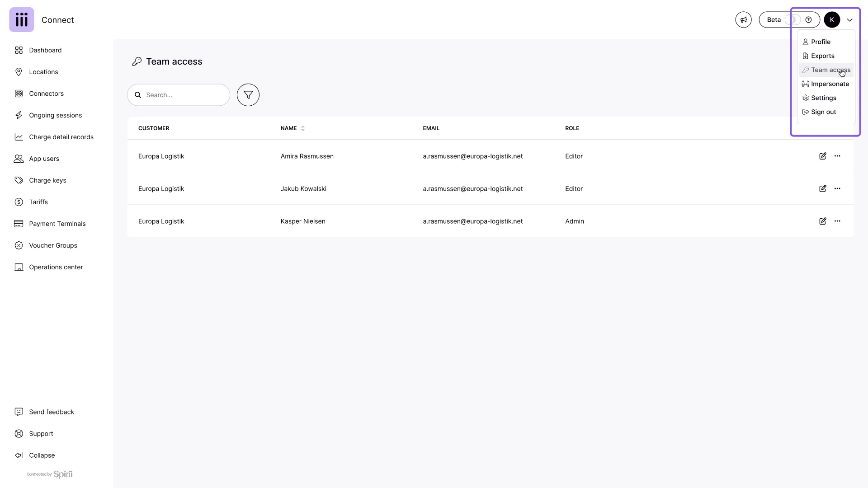Screen dimensions: 868x488
Task: Click Send feedback link
Action: point(51,412)
